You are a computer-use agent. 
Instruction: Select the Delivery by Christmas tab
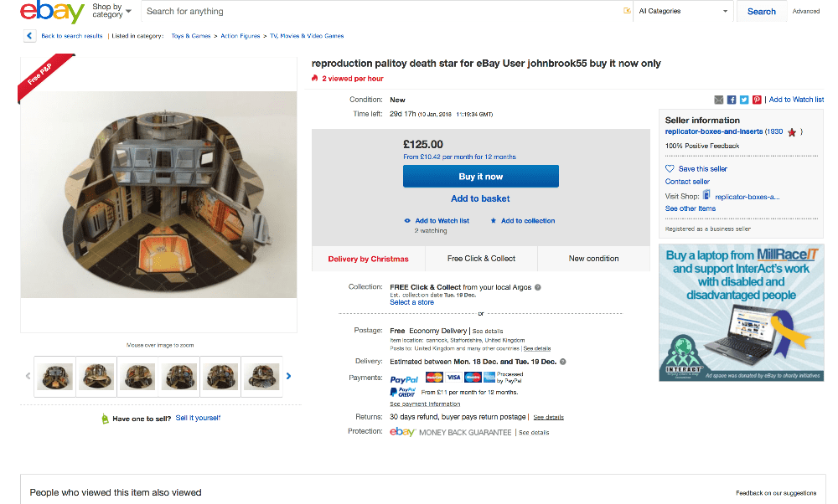coord(368,259)
